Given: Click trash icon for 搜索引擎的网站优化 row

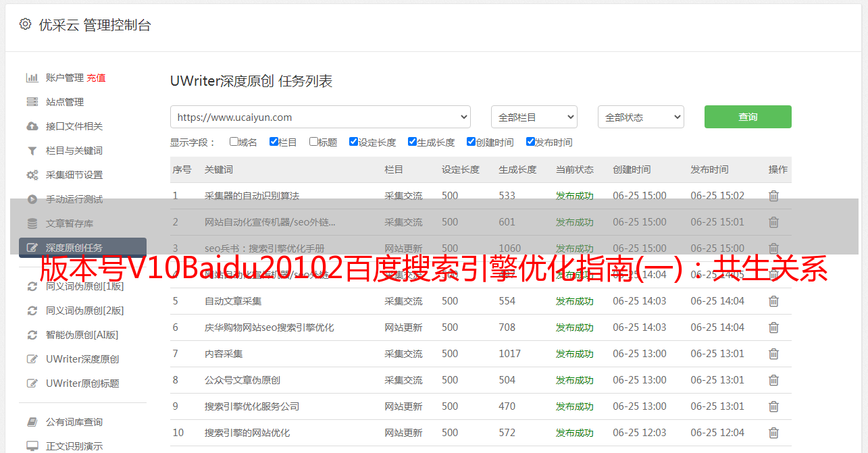Looking at the screenshot, I should [773, 433].
